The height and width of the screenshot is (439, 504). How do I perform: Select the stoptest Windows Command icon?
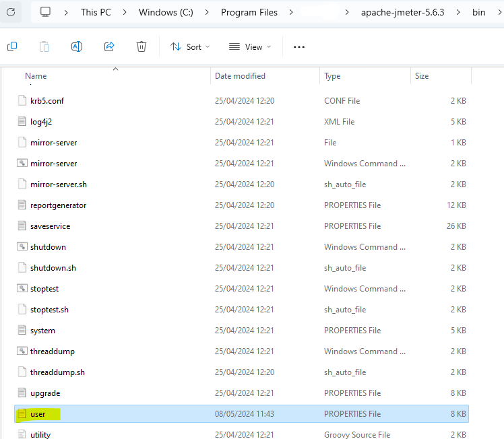22,288
